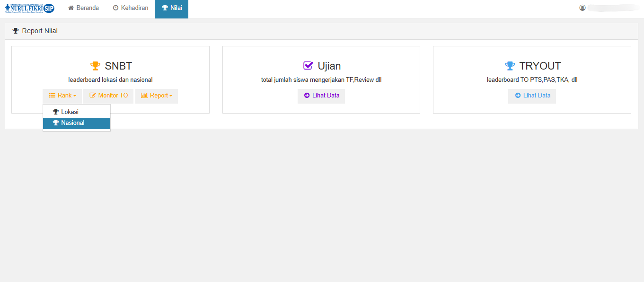This screenshot has width=644, height=282.
Task: Click the orange SNBT trophy icon
Action: pos(95,66)
